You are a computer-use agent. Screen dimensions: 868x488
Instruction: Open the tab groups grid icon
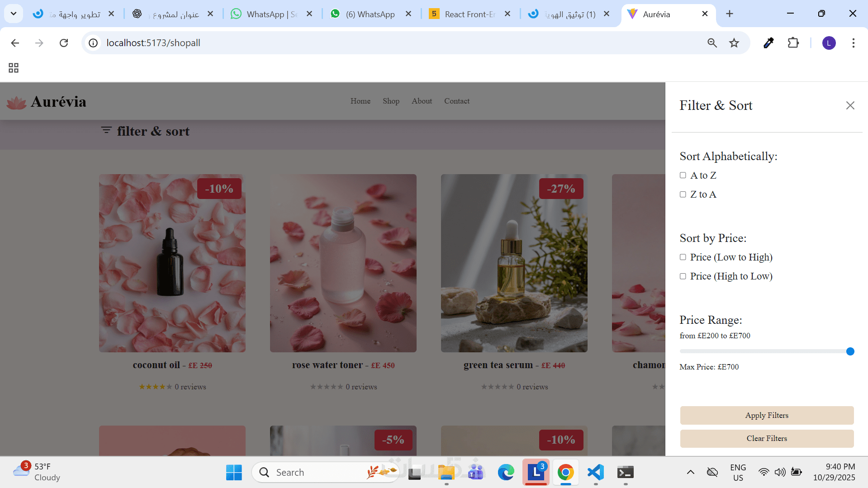pyautogui.click(x=14, y=68)
